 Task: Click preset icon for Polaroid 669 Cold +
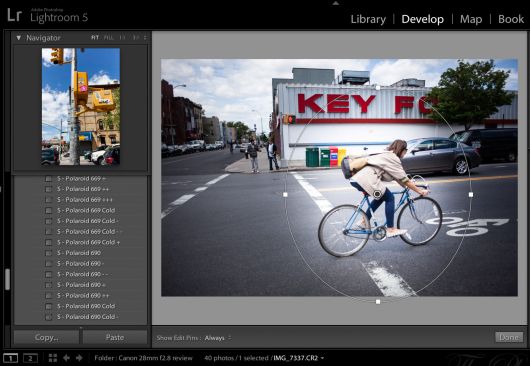49,242
